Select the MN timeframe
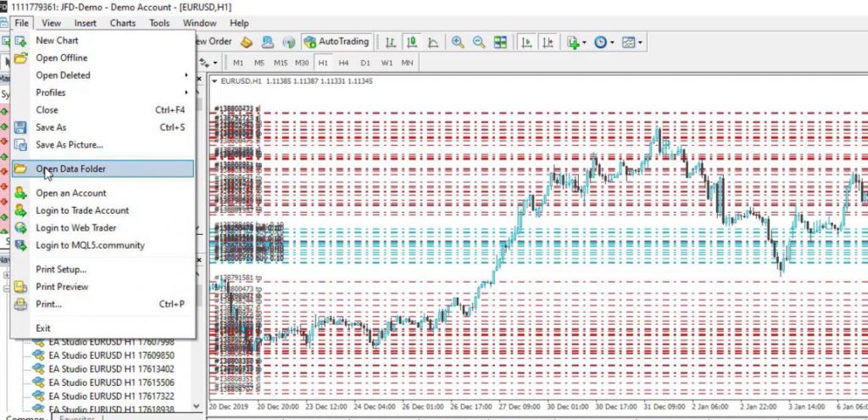 (408, 63)
